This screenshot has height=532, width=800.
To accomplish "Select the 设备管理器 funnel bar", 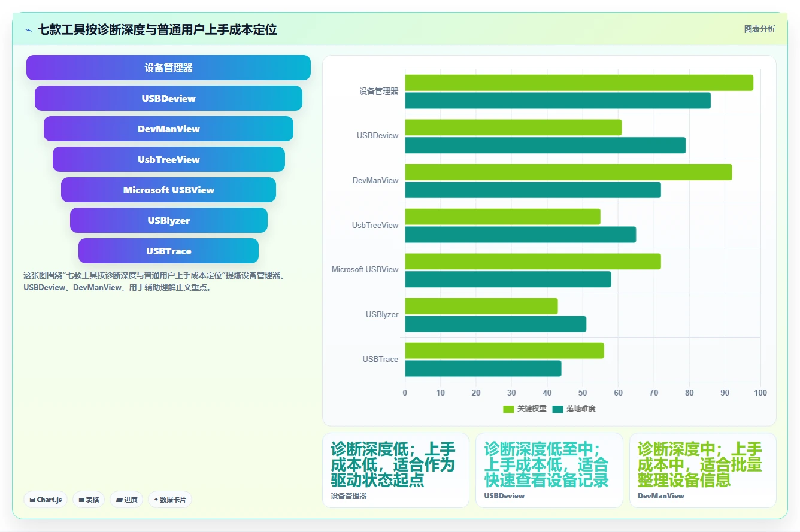I will tap(168, 68).
